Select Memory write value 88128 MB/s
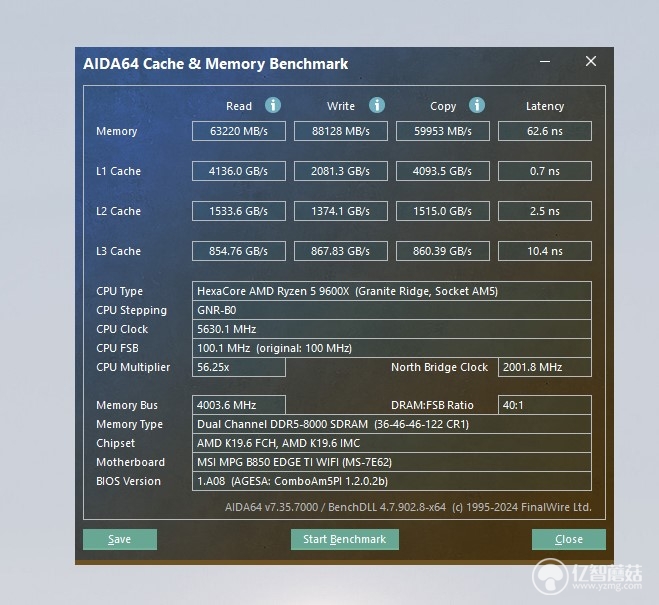The height and width of the screenshot is (605, 659). coord(341,131)
